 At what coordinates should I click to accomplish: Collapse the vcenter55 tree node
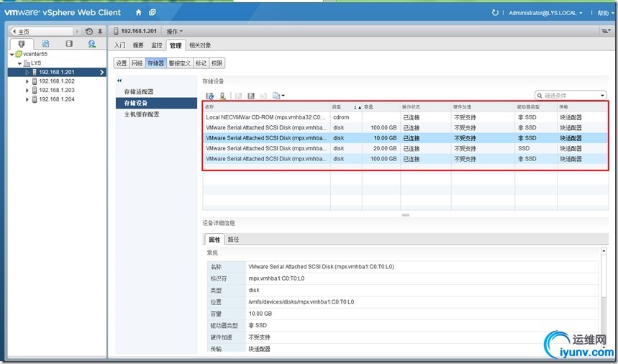click(x=12, y=55)
